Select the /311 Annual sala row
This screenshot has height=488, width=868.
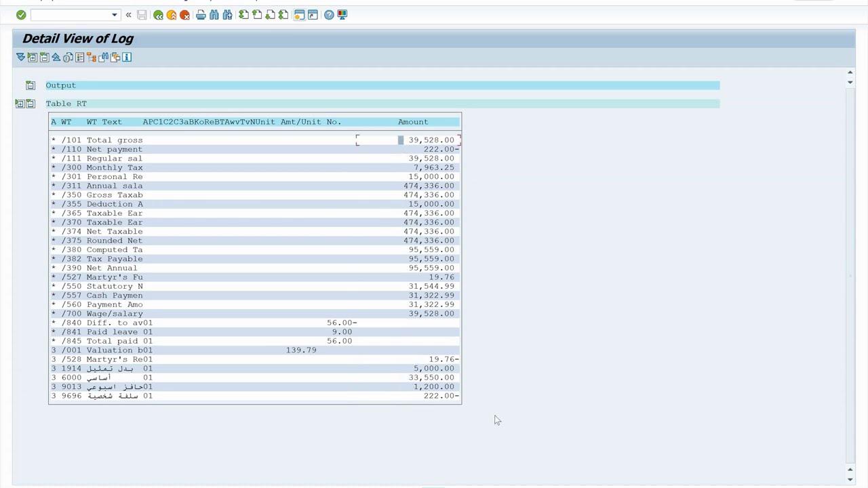pos(255,186)
